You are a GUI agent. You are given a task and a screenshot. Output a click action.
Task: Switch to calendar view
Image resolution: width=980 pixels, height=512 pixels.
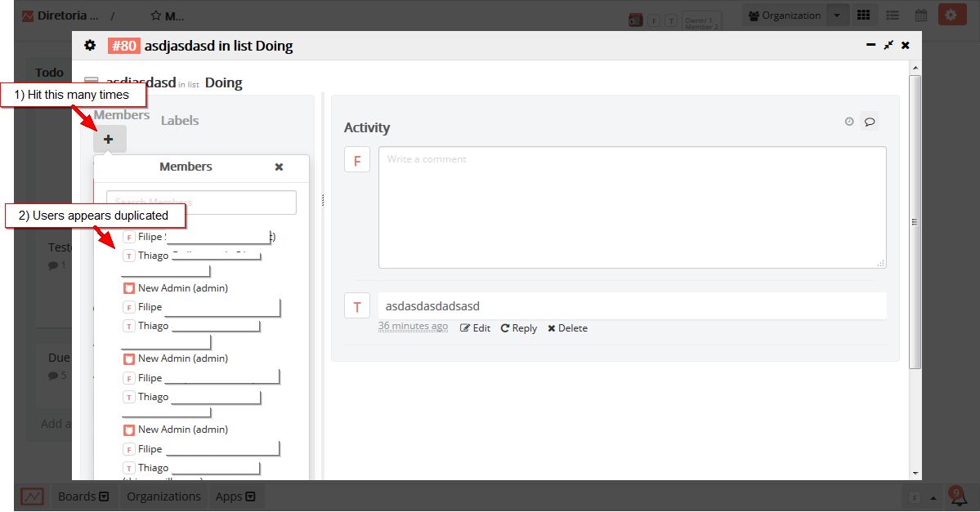click(x=920, y=14)
